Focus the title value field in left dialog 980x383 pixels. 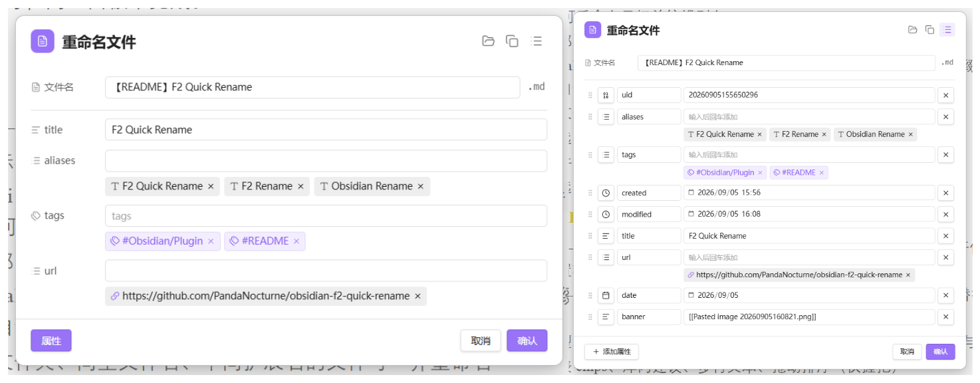326,130
